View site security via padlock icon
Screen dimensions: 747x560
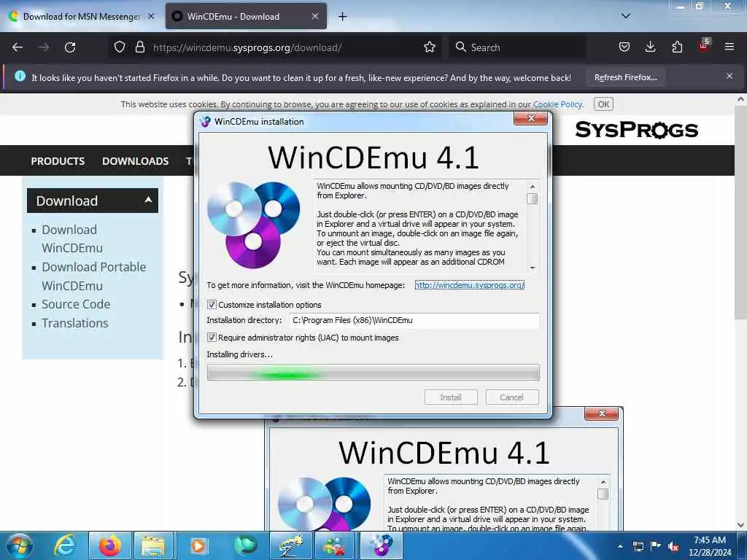(x=139, y=47)
